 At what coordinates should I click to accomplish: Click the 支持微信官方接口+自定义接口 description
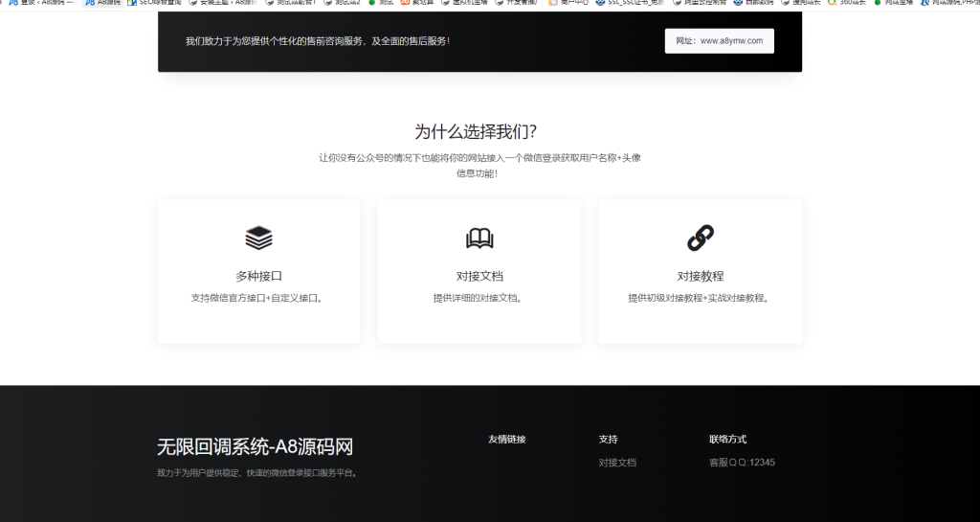(x=258, y=298)
